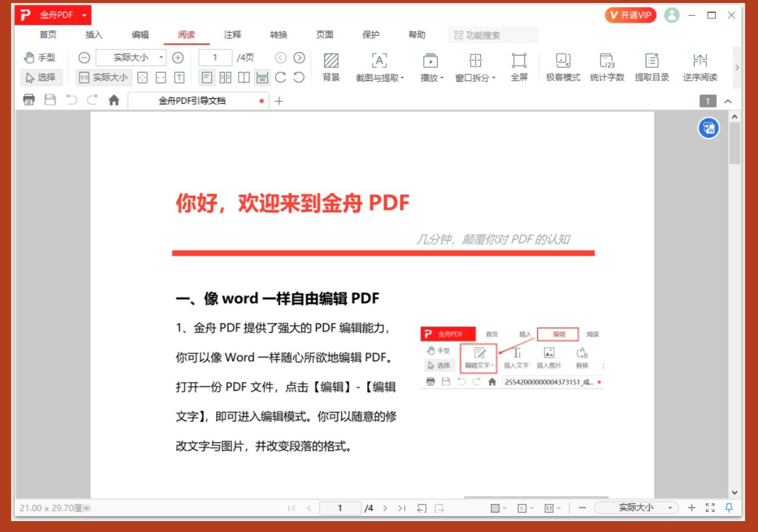
Task: Open the status bar 实际大小 zoom combo box
Action: pyautogui.click(x=637, y=508)
